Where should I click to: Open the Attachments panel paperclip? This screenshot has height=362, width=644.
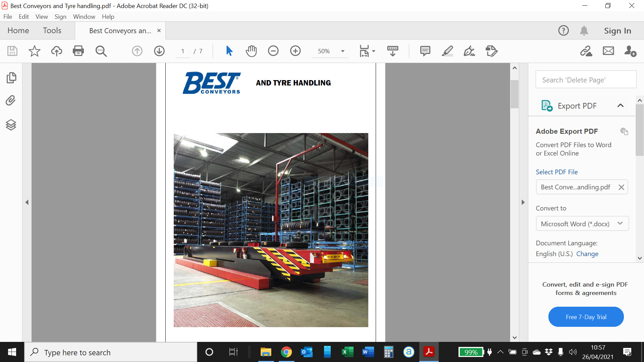point(11,101)
